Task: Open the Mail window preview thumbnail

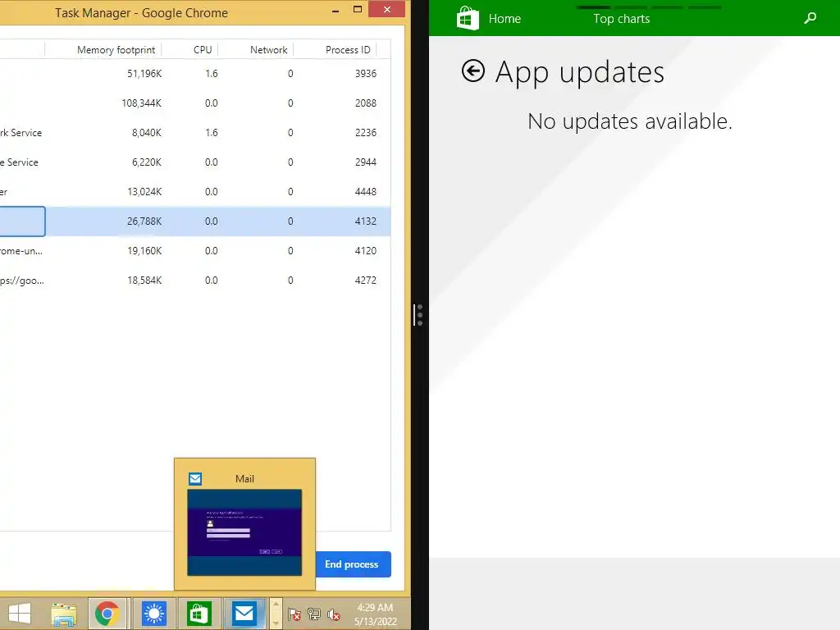Action: pos(244,532)
